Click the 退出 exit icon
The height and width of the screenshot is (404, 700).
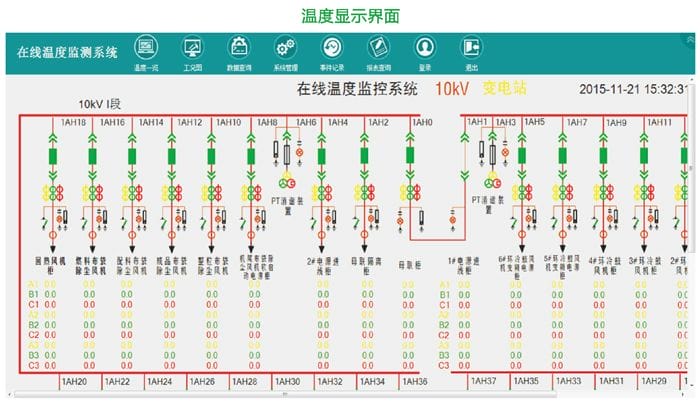pyautogui.click(x=471, y=47)
